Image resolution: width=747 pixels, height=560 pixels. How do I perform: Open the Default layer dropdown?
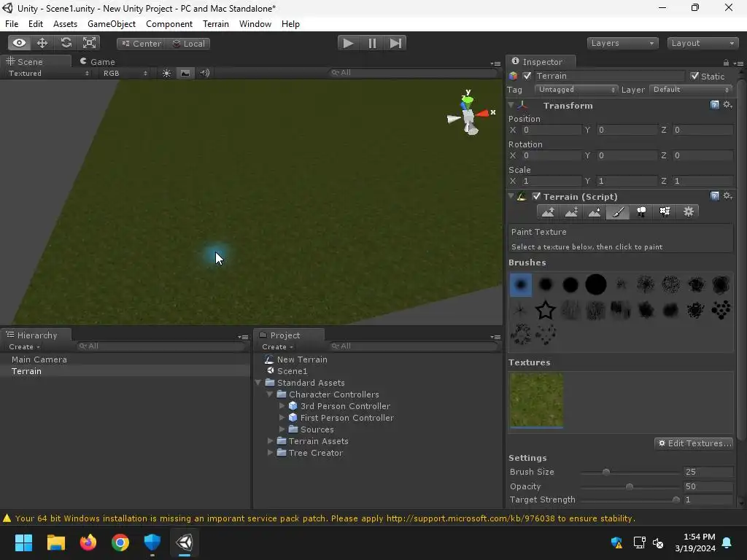(x=690, y=90)
